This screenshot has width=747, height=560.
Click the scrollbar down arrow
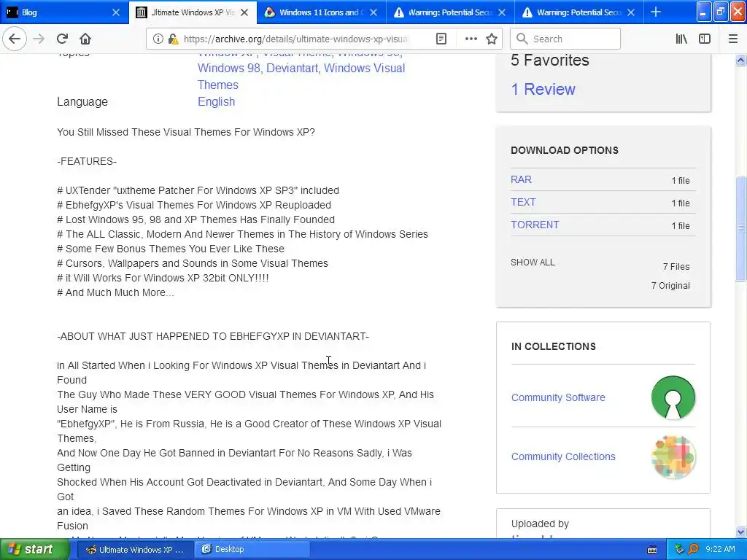tap(741, 532)
